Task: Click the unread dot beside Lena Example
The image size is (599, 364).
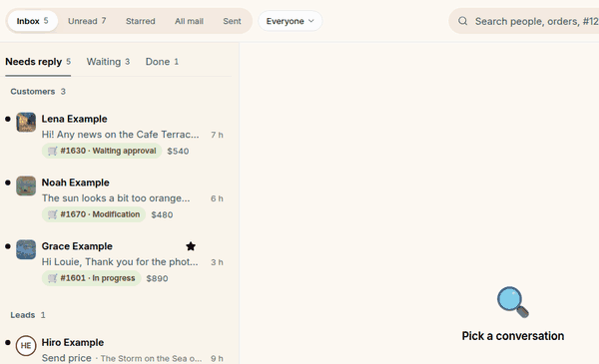Action: click(x=8, y=119)
